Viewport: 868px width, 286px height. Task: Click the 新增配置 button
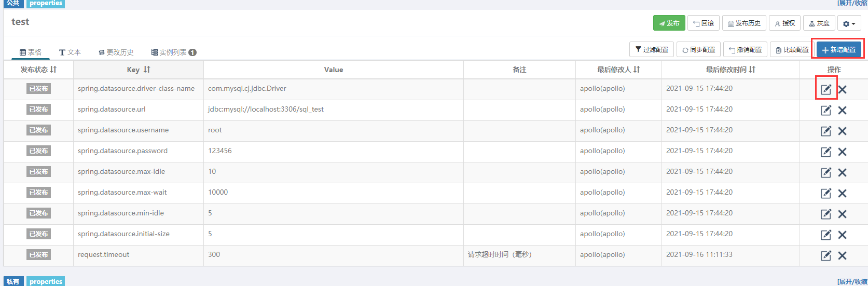coord(839,50)
